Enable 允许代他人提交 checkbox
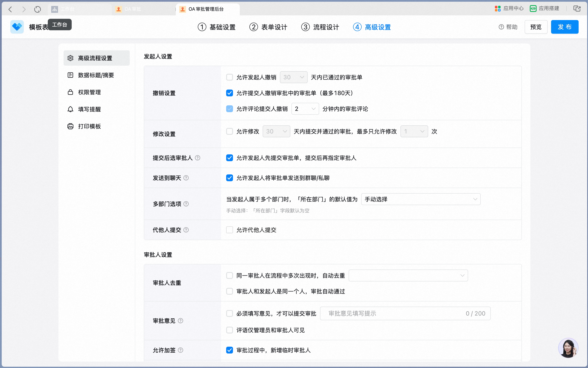This screenshot has width=588, height=368. click(230, 230)
